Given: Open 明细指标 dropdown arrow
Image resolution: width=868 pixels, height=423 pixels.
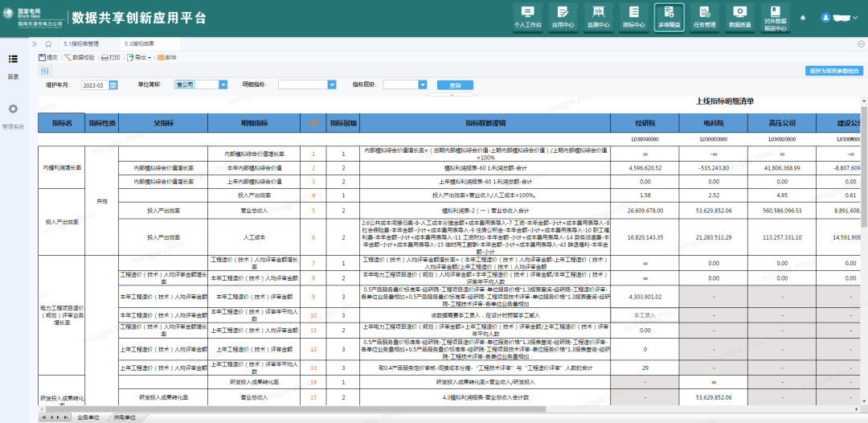Looking at the screenshot, I should pyautogui.click(x=332, y=84).
